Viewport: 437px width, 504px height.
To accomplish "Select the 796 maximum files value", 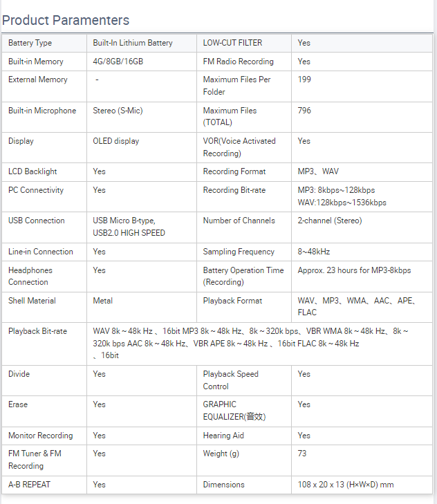I will 304,111.
